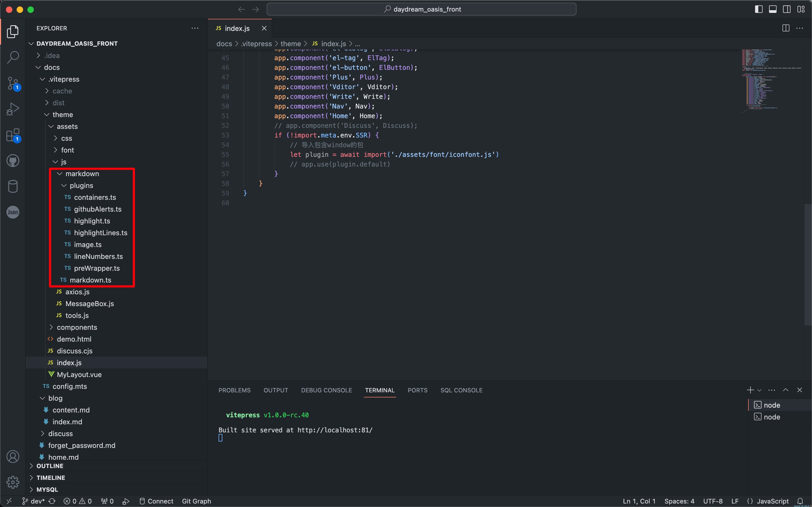Switch to the DEBUG CONSOLE tab
Screen dimensions: 812x507
326,390
